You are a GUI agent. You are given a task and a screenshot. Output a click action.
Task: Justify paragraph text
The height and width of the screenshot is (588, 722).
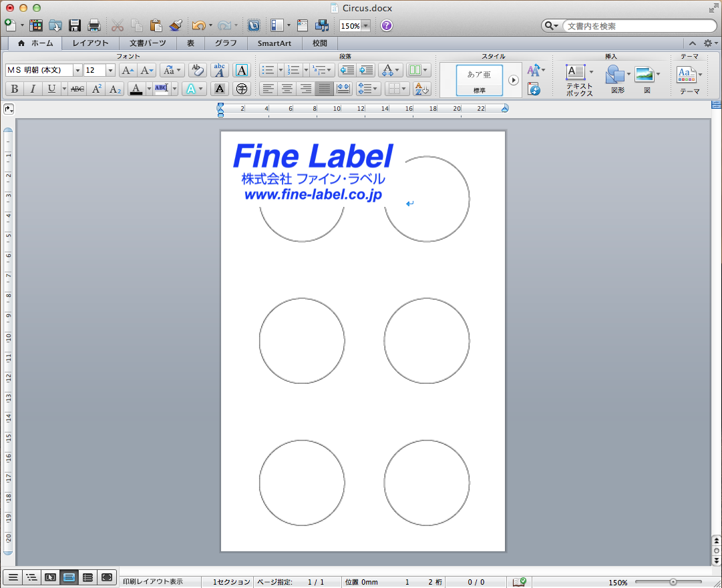click(324, 89)
